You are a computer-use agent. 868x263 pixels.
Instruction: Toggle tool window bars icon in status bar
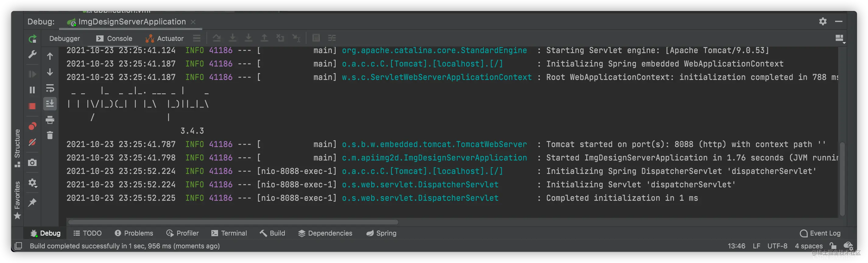19,246
